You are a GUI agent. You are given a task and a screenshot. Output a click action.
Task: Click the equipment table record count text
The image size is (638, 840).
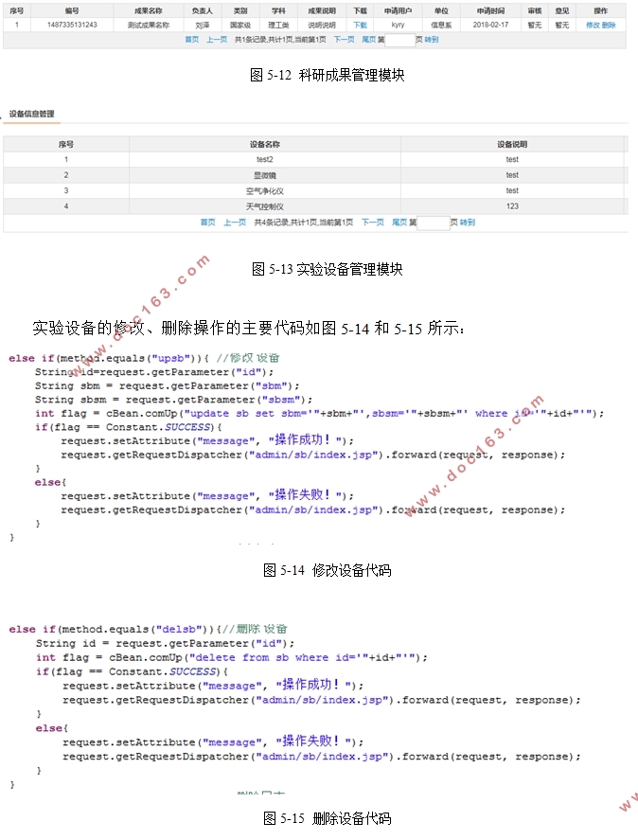(x=304, y=223)
